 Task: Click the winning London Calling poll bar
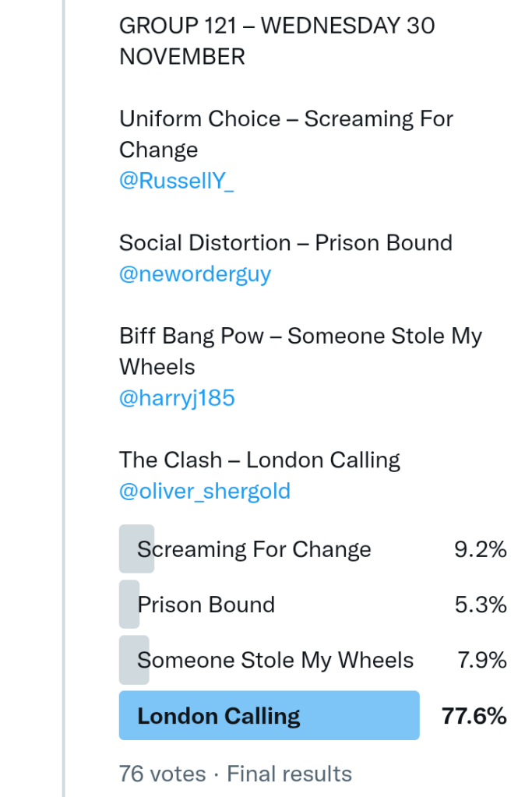click(269, 715)
